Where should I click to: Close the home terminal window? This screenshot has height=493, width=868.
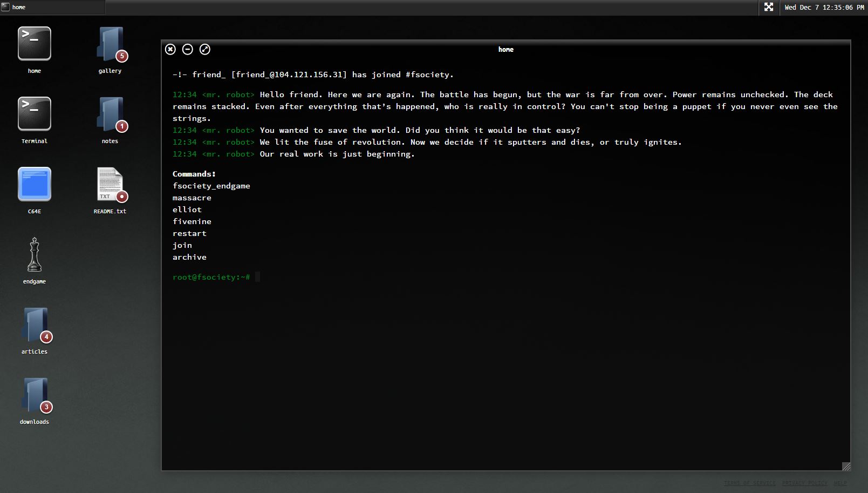tap(170, 49)
